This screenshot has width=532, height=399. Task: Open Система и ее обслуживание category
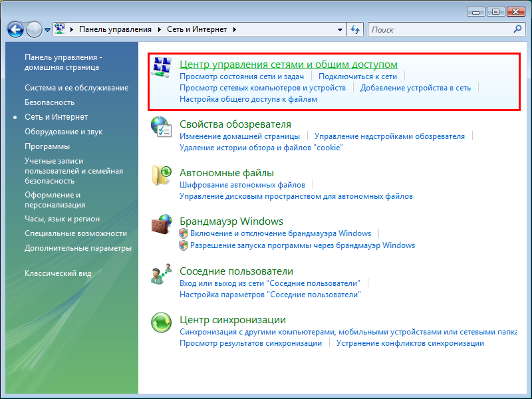[x=76, y=88]
